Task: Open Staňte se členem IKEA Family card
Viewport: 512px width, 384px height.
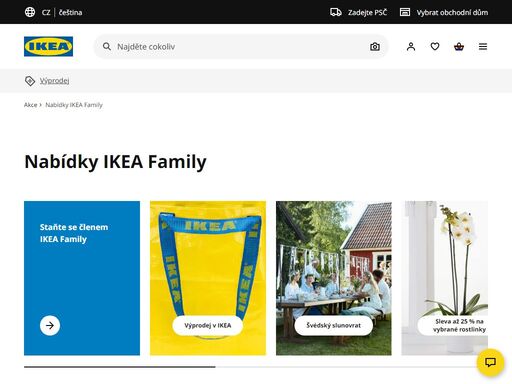Action: [x=82, y=278]
